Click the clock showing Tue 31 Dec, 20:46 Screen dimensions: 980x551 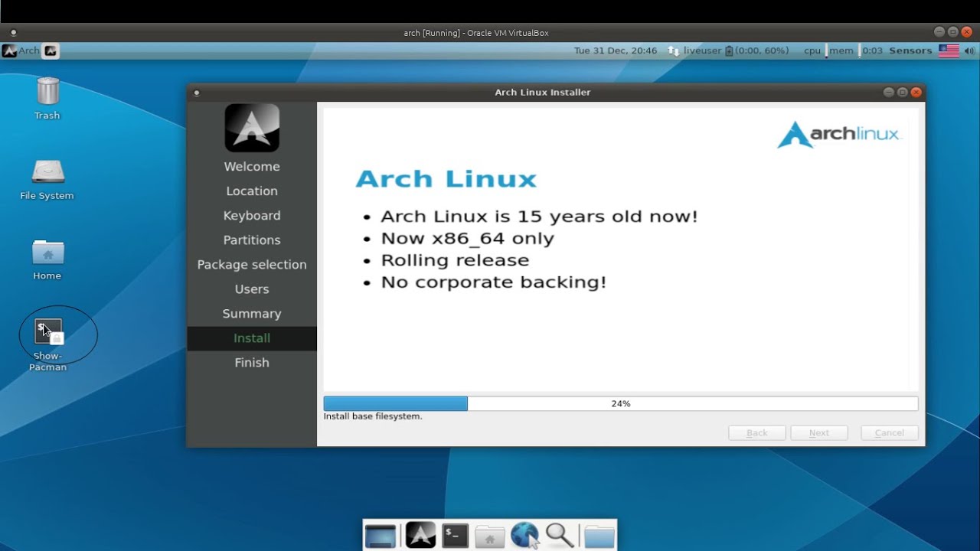point(616,51)
